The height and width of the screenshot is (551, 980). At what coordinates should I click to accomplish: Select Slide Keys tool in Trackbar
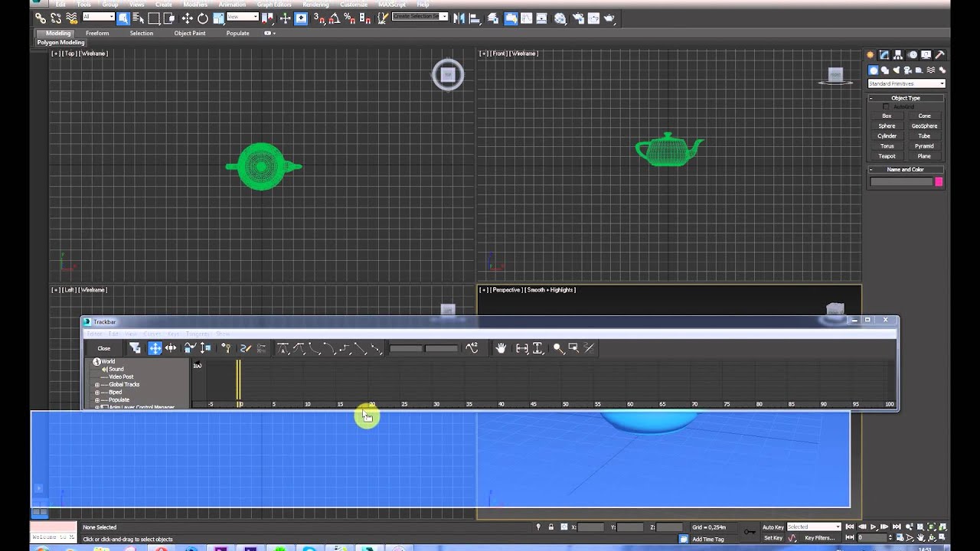(x=171, y=348)
